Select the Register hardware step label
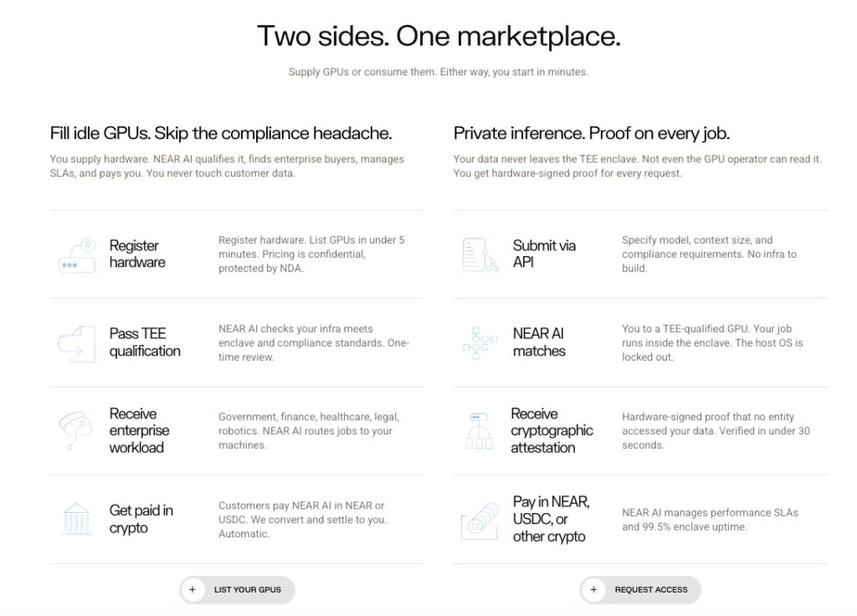Viewport: 857px width, 616px height. [x=137, y=254]
